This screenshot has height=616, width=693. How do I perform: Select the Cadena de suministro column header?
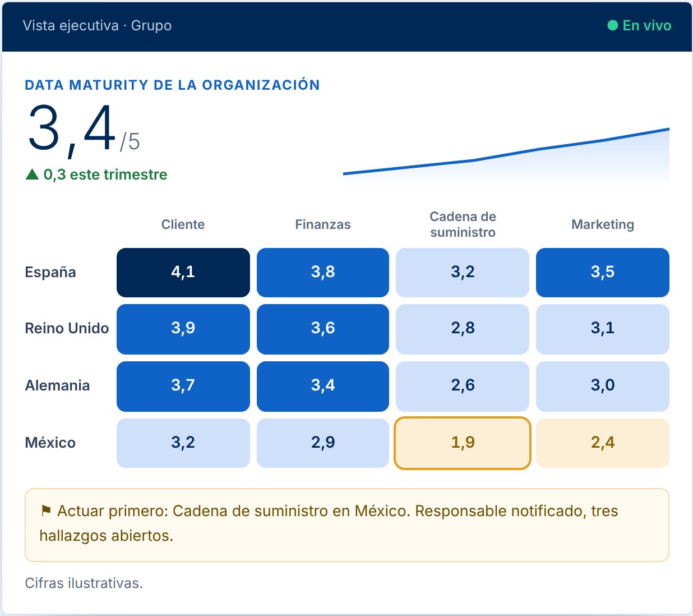coord(463,224)
